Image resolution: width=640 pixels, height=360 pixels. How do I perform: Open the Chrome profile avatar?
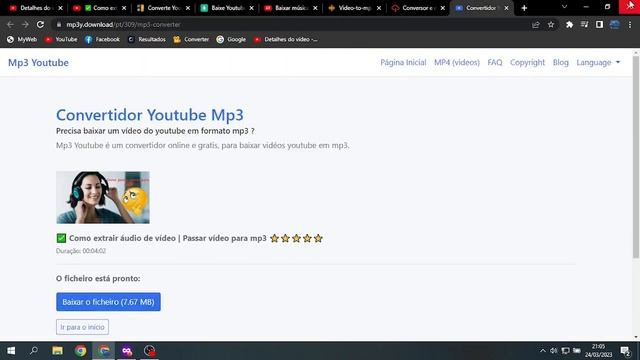click(614, 24)
